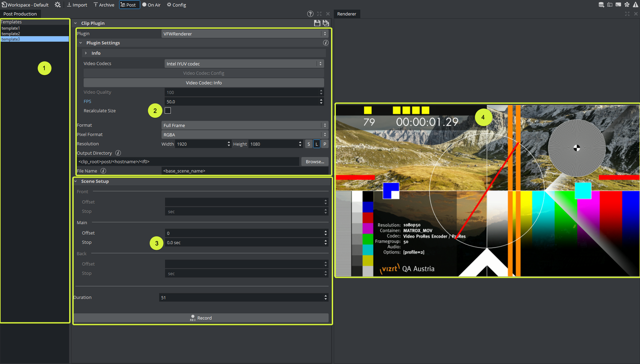The width and height of the screenshot is (640, 364).
Task: Click the Browse... button
Action: pos(315,162)
